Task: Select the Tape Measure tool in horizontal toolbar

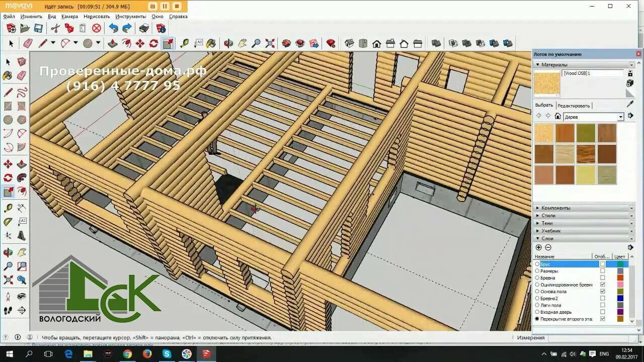Action: (x=185, y=43)
